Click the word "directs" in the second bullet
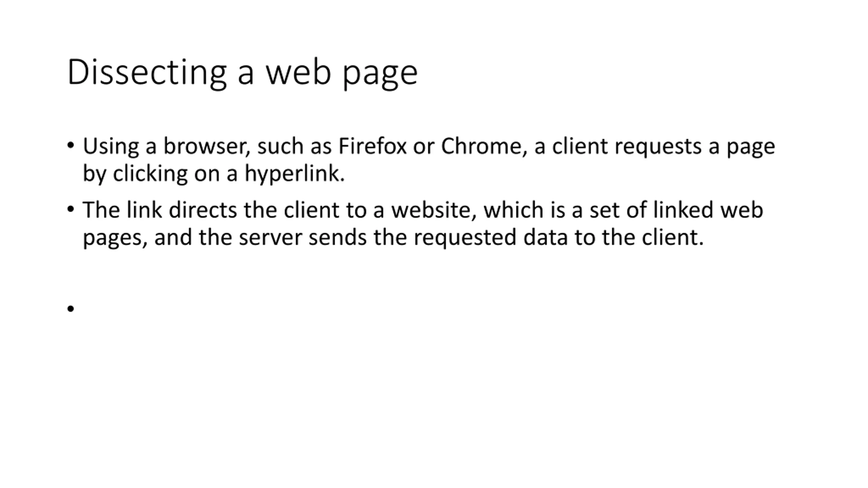The height and width of the screenshot is (488, 868). pyautogui.click(x=203, y=210)
